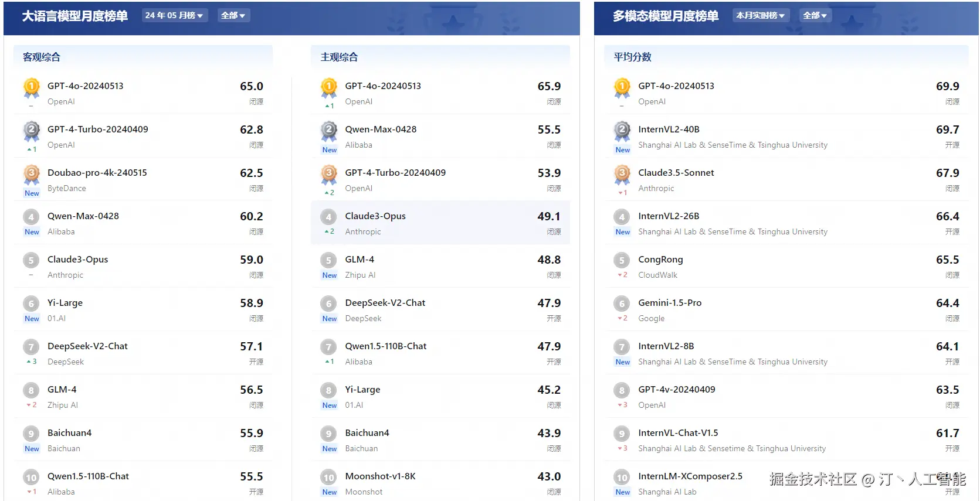Viewport: 980px width, 501px height.
Task: Click the rank 6 badge beside Yi-Large in 客观综合
Action: pyautogui.click(x=31, y=304)
